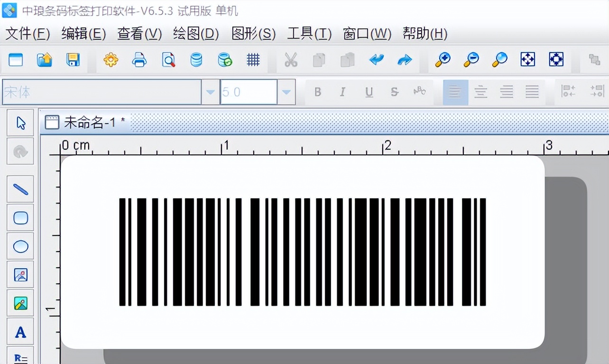Click the Paste icon
This screenshot has height=364, width=609.
click(348, 60)
